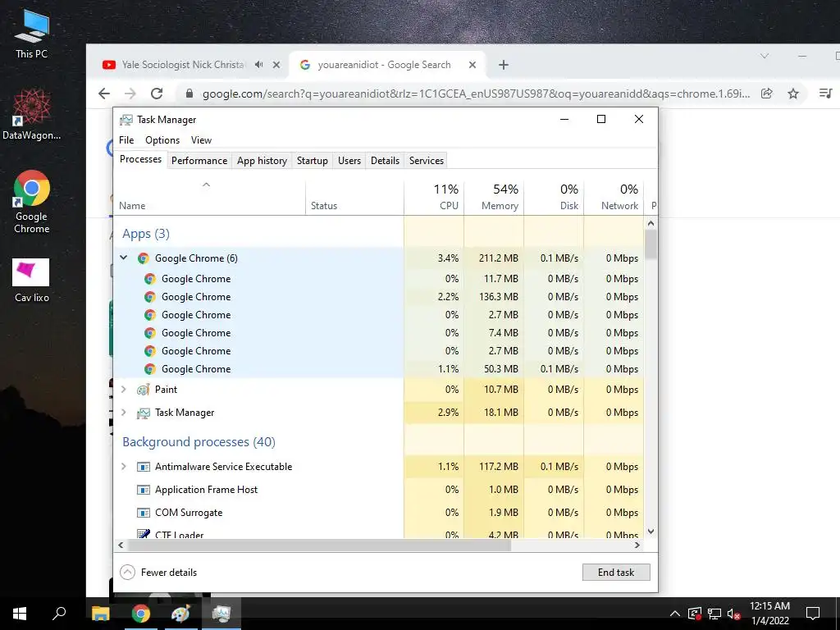This screenshot has height=630, width=840.
Task: Go back in the Chrome window
Action: (104, 94)
